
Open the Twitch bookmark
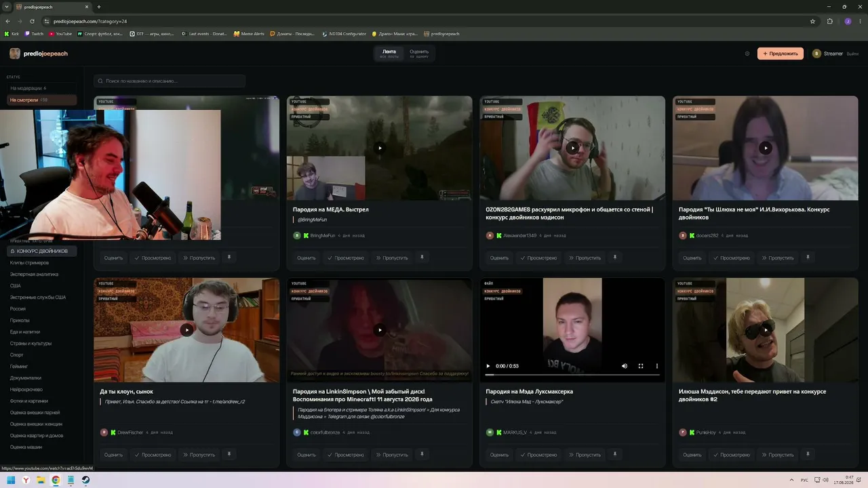click(34, 33)
